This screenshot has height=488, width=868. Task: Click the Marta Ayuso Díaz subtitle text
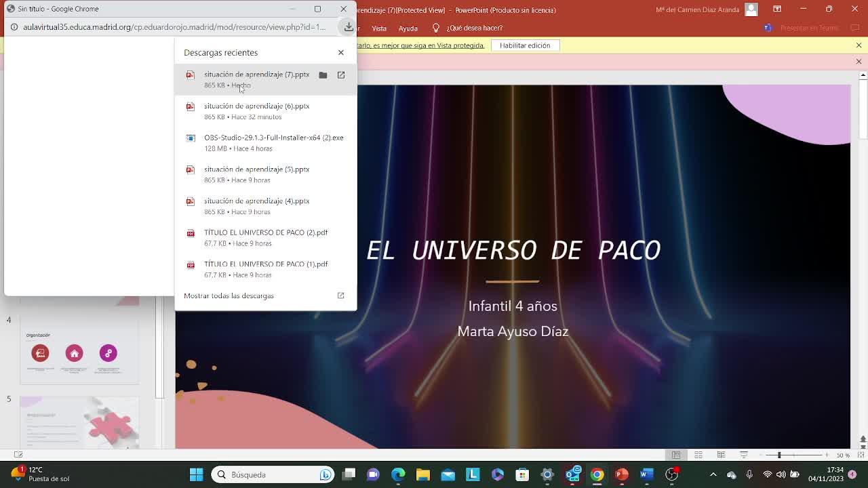click(513, 331)
